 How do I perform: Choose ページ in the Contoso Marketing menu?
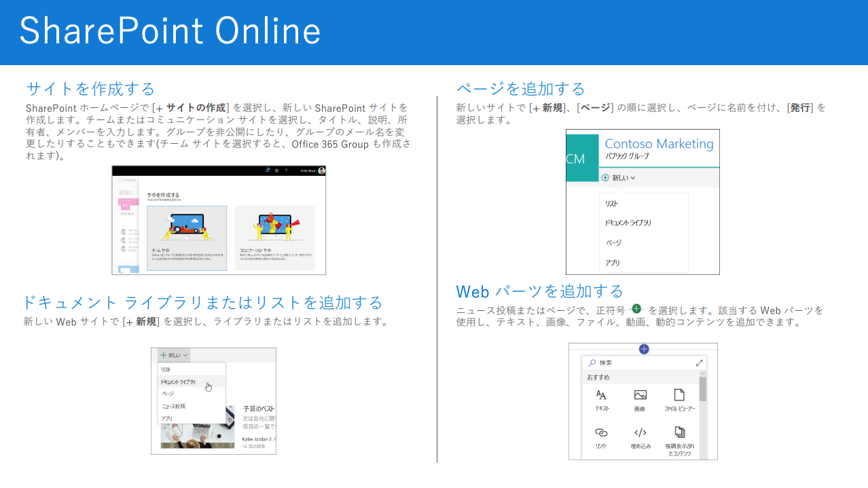coord(613,242)
